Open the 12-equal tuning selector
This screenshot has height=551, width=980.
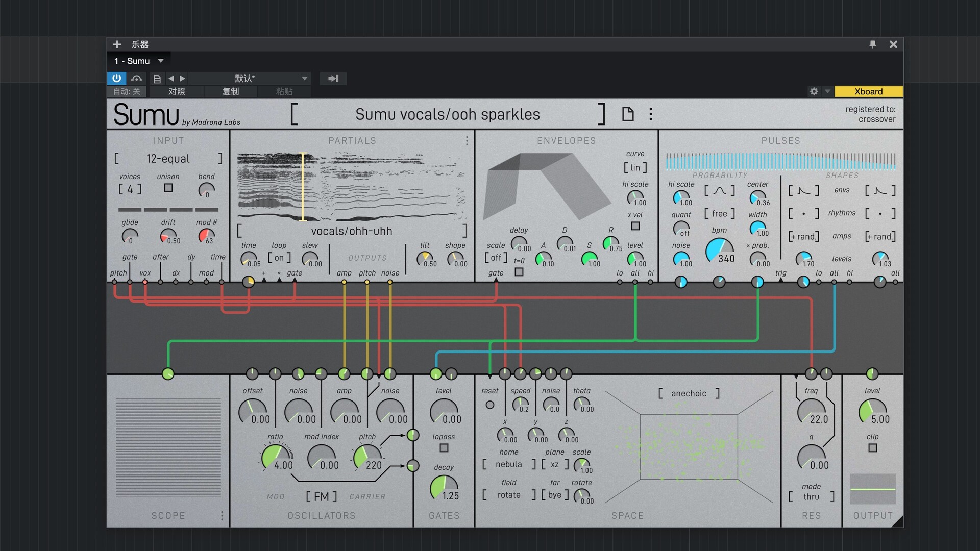tap(168, 159)
